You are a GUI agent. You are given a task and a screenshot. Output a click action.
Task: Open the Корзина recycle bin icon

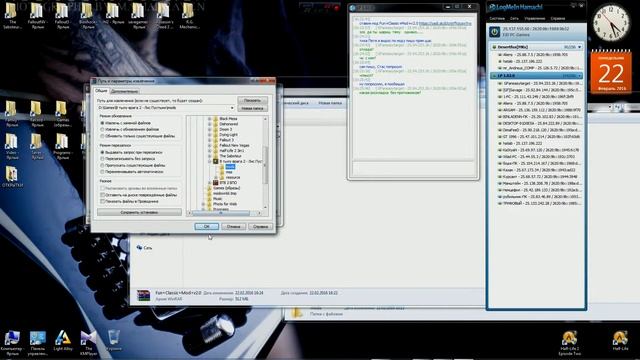click(113, 340)
